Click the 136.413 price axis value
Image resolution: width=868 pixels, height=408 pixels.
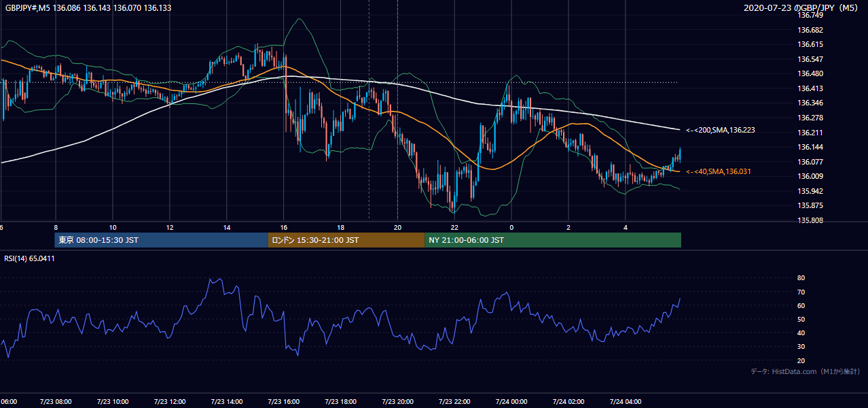point(810,88)
